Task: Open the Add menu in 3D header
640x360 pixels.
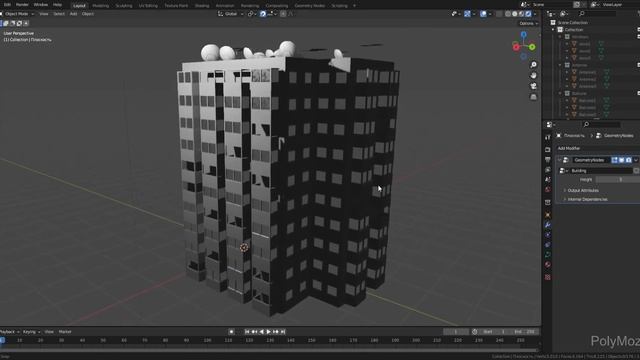Action: coord(73,14)
